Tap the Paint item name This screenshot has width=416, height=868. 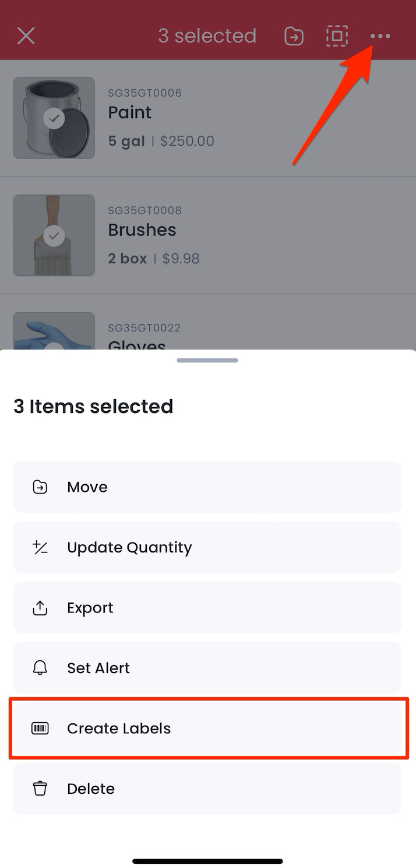click(130, 112)
